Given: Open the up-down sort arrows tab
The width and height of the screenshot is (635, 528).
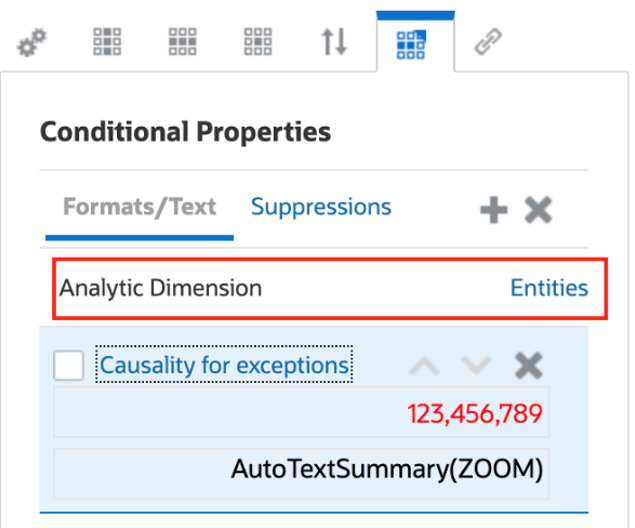Looking at the screenshot, I should [334, 44].
